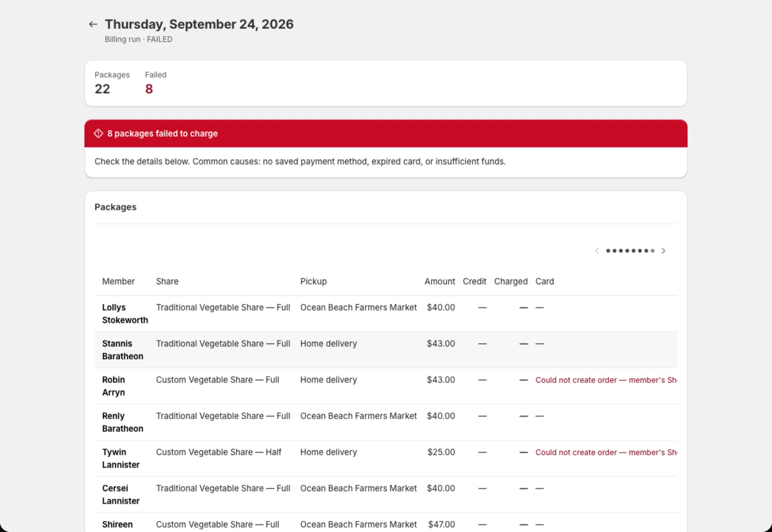Viewport: 772px width, 532px height.
Task: Open member Shireen in the last row
Action: 117,524
